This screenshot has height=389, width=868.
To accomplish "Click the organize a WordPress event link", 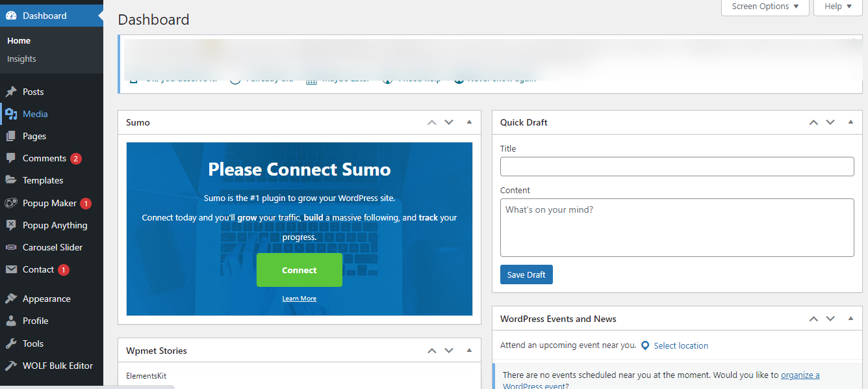I will (x=800, y=375).
